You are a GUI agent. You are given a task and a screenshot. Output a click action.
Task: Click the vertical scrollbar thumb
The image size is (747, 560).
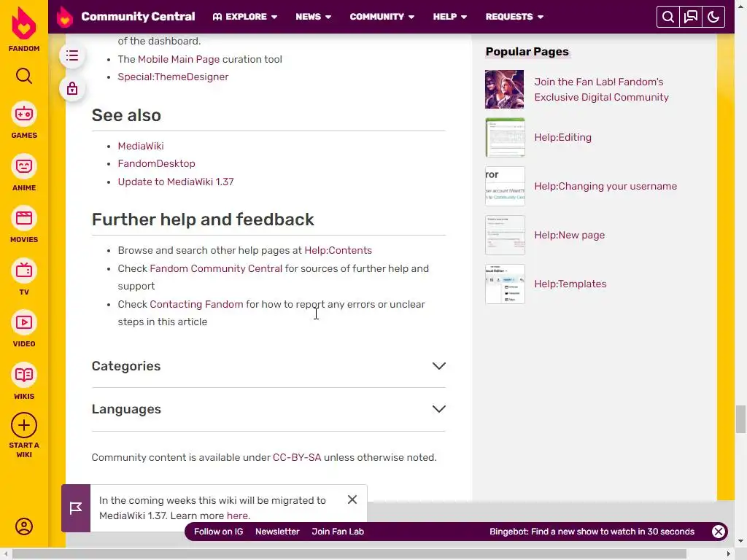tap(740, 419)
